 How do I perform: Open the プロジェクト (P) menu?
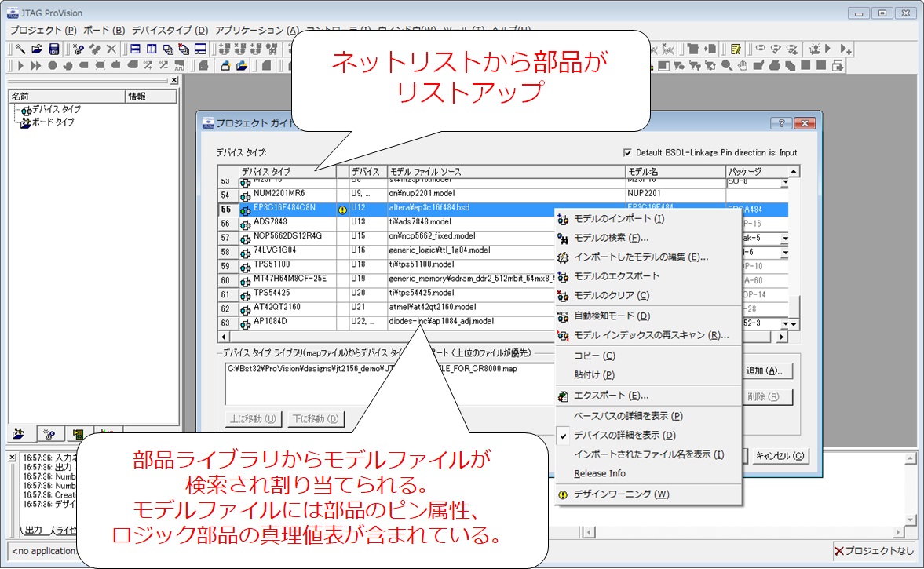coord(43,30)
